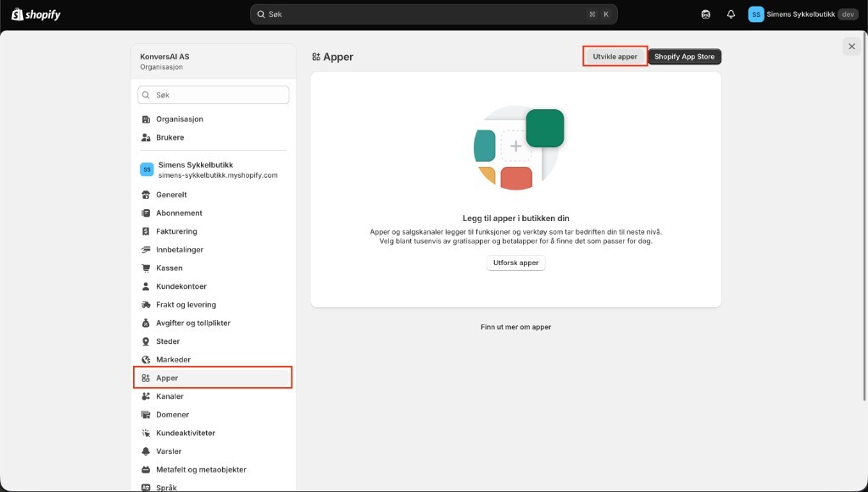Open the Abonnement settings
This screenshot has width=868, height=492.
pyautogui.click(x=213, y=213)
